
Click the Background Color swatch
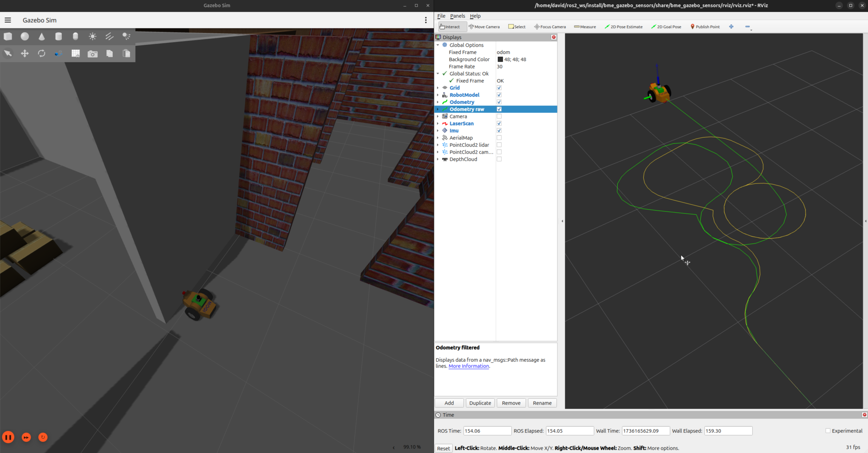pos(500,59)
